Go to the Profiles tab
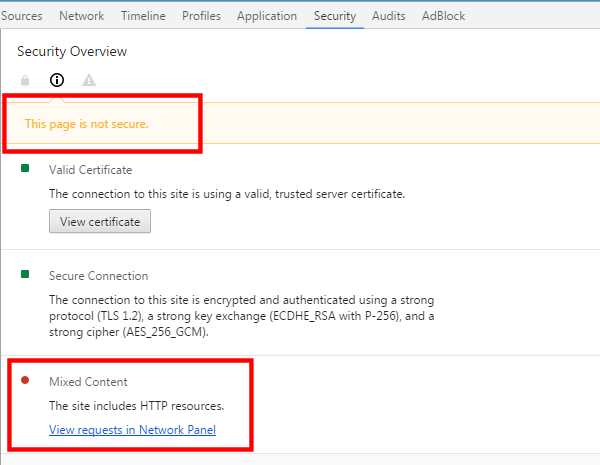This screenshot has width=600, height=465. pyautogui.click(x=201, y=16)
